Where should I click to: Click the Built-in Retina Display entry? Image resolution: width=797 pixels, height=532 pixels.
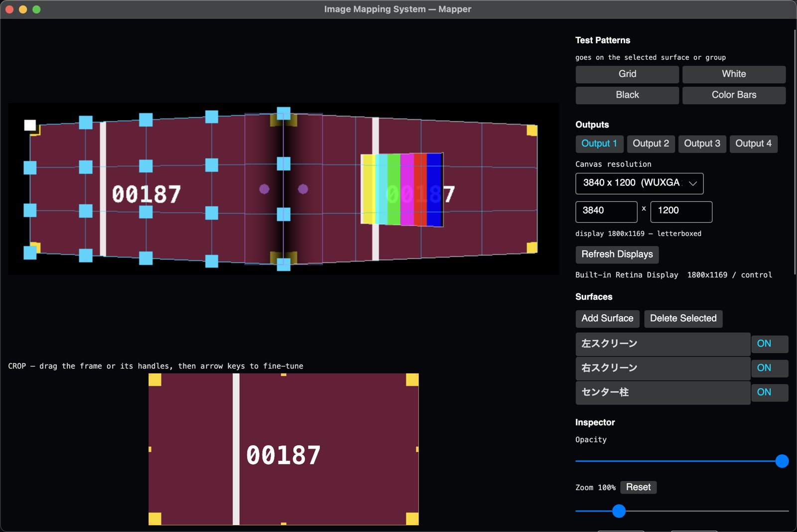click(673, 275)
